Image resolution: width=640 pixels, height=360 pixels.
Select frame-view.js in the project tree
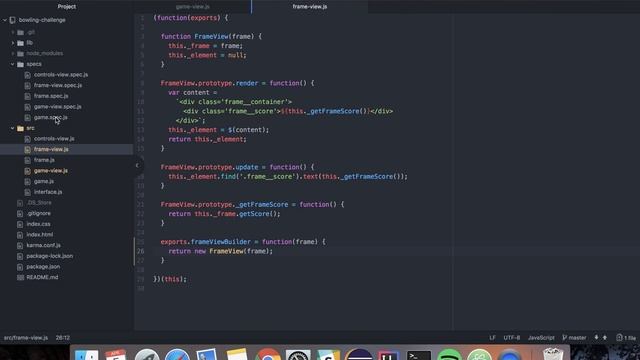51,149
